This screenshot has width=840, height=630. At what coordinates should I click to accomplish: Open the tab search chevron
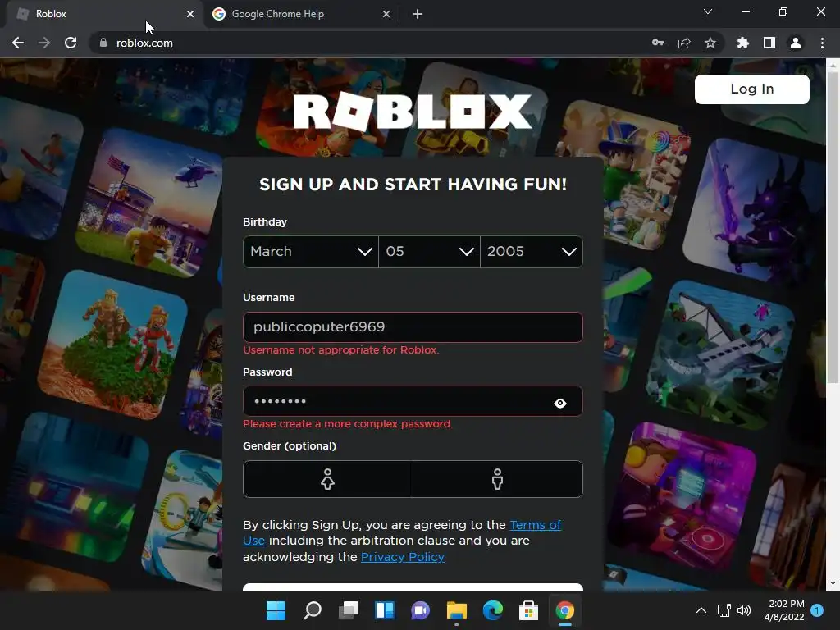pos(708,11)
